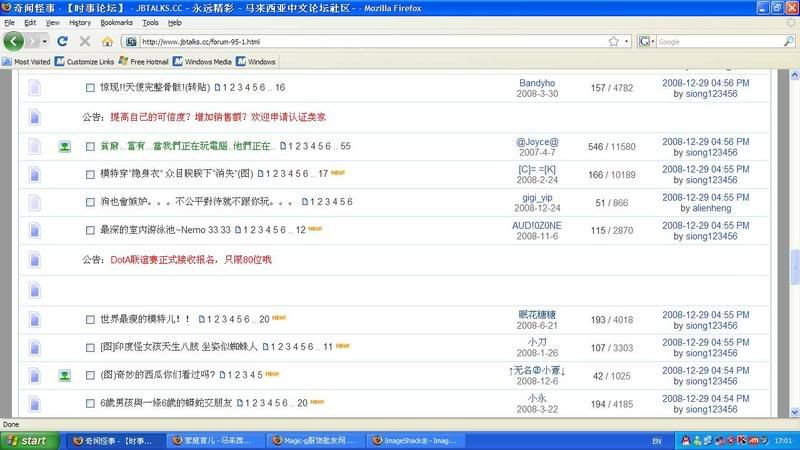Viewport: 800px width, 450px height.
Task: Bookmark this page with the star icon
Action: [614, 41]
